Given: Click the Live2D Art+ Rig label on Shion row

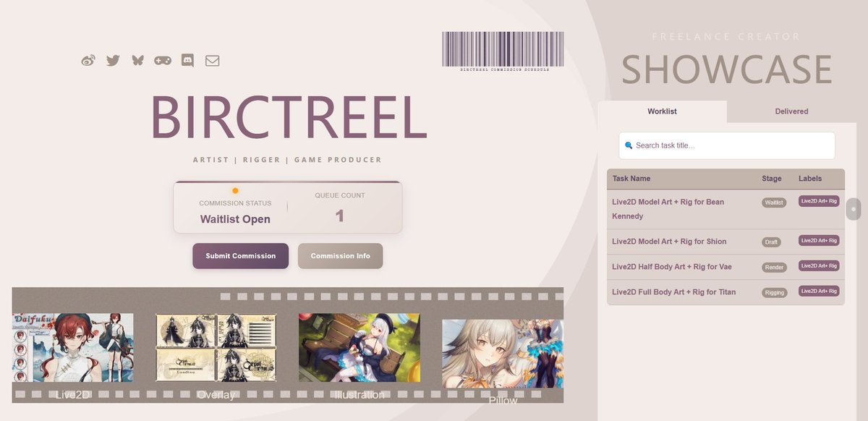Looking at the screenshot, I should click(819, 240).
